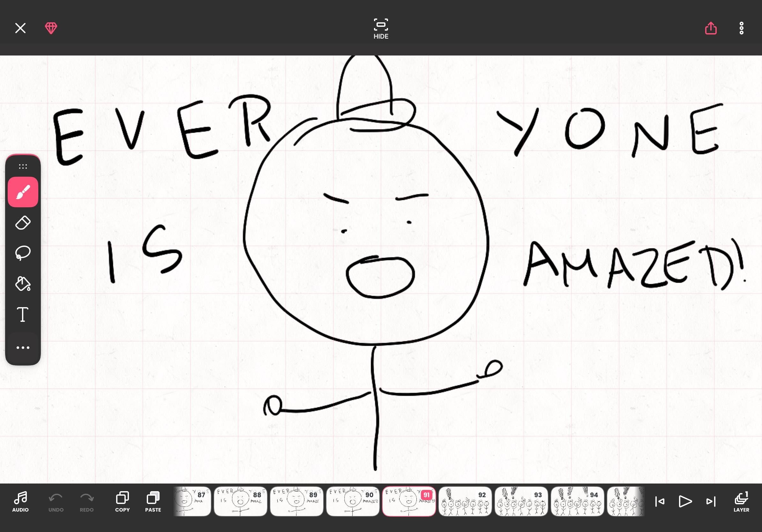Select frame 94 thumbnail
Viewport: 762px width, 532px height.
pyautogui.click(x=577, y=501)
